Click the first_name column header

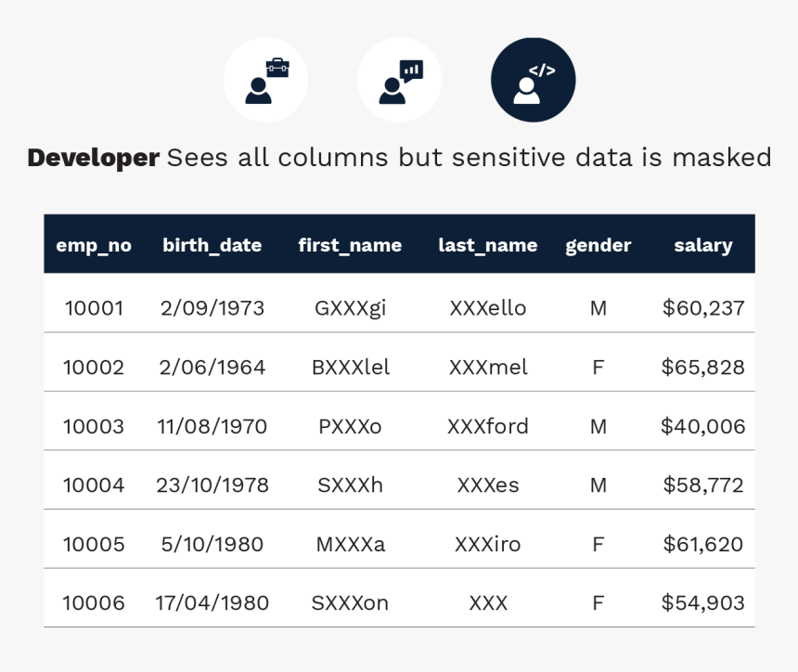pos(350,245)
